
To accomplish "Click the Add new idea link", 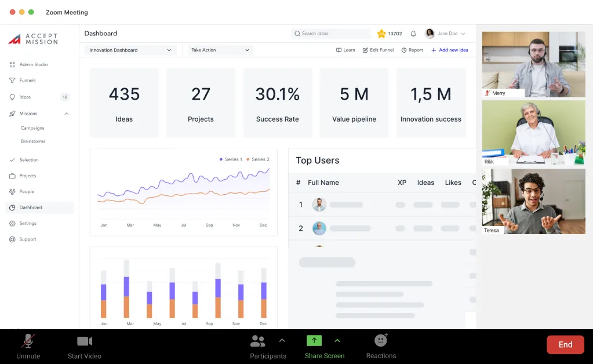I will [450, 50].
